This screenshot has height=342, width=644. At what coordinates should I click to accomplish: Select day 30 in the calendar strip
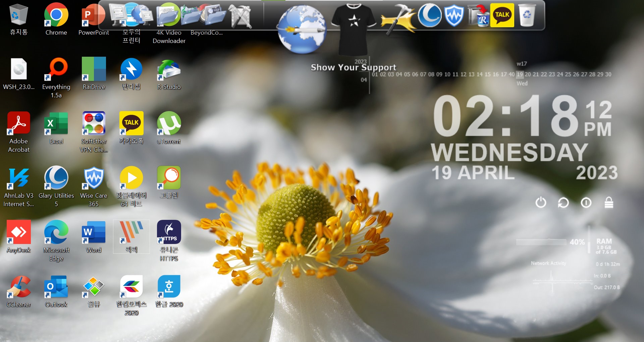tap(608, 74)
